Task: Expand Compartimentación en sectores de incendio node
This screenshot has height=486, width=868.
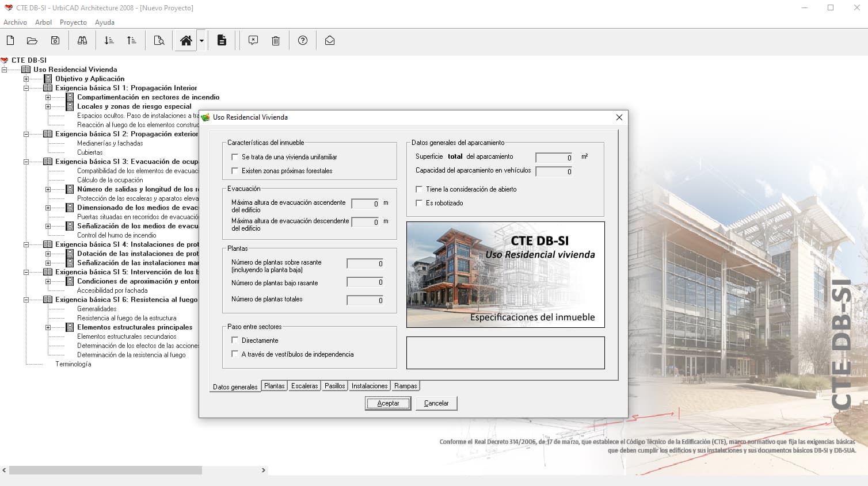Action: 48,97
